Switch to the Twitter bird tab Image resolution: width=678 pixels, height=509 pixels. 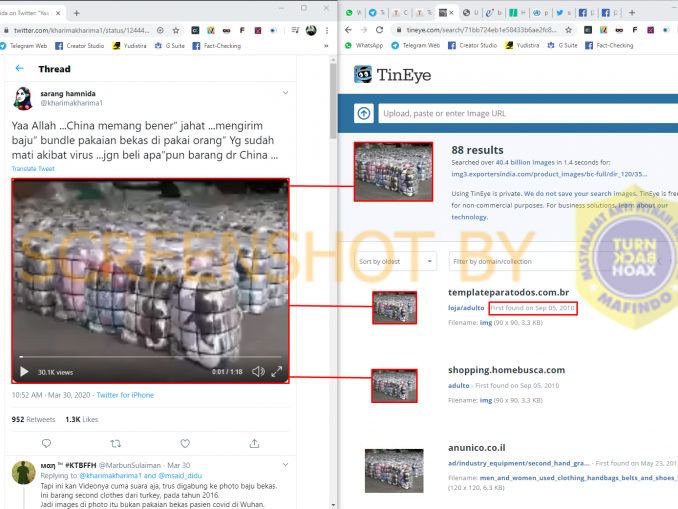point(563,13)
